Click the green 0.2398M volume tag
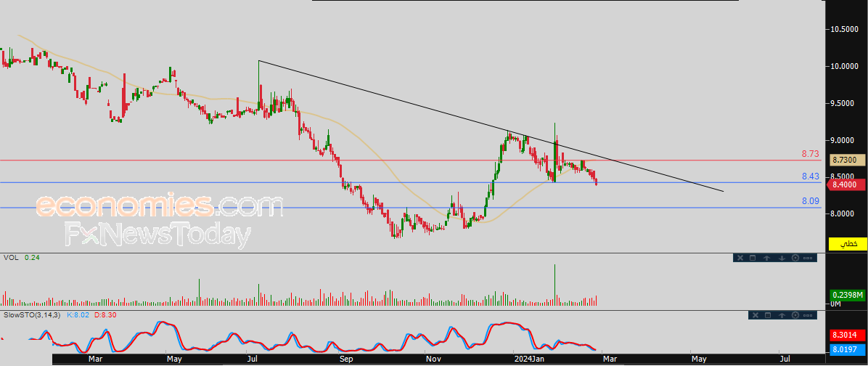868x366 pixels. click(x=848, y=295)
